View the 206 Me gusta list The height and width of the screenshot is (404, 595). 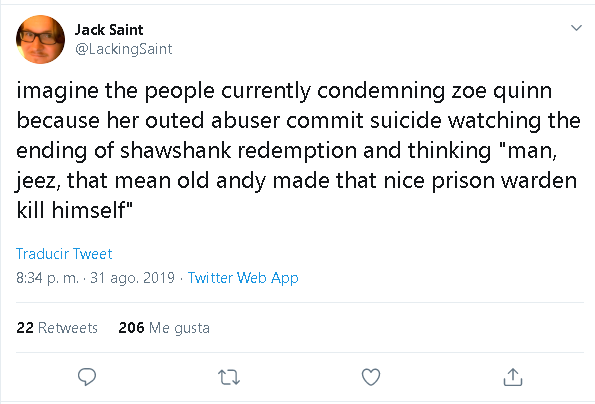coord(164,328)
